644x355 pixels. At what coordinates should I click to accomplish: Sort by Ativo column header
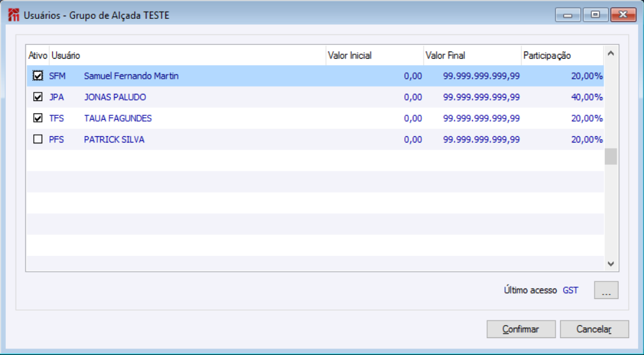38,55
